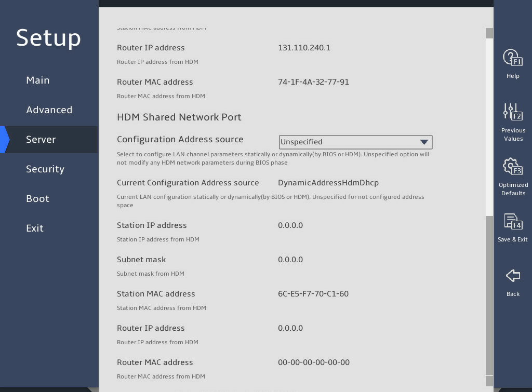This screenshot has height=392, width=532.
Task: Click the F4 Save & Exit icon
Action: (513, 221)
